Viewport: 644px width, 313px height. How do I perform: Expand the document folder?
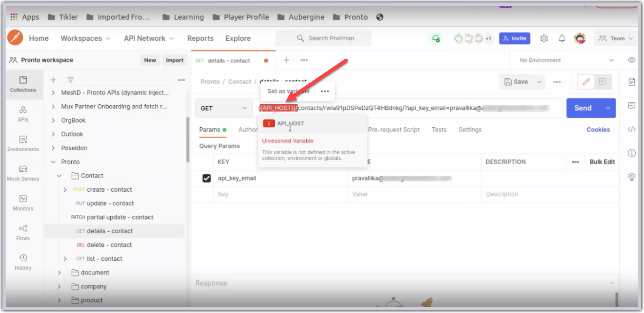(59, 273)
